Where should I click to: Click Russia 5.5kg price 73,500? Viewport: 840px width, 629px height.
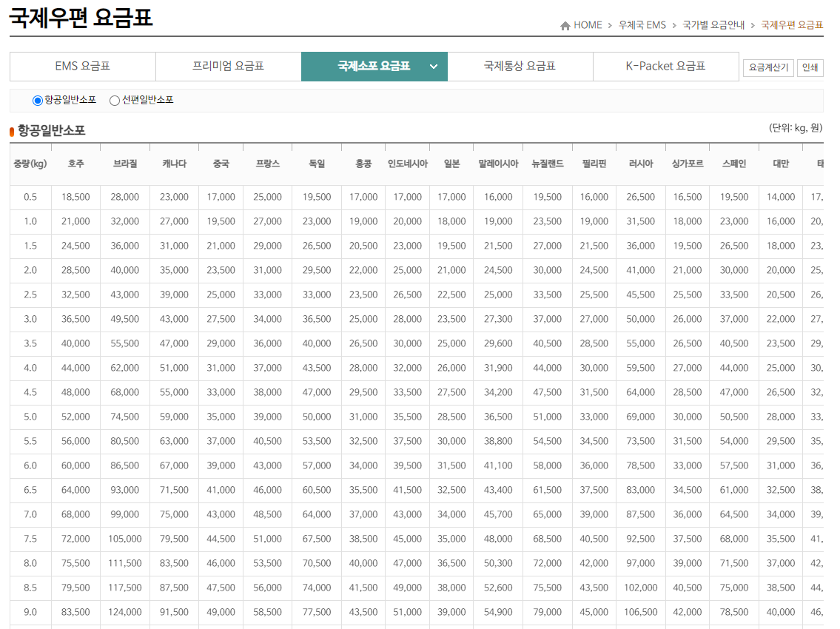click(641, 441)
